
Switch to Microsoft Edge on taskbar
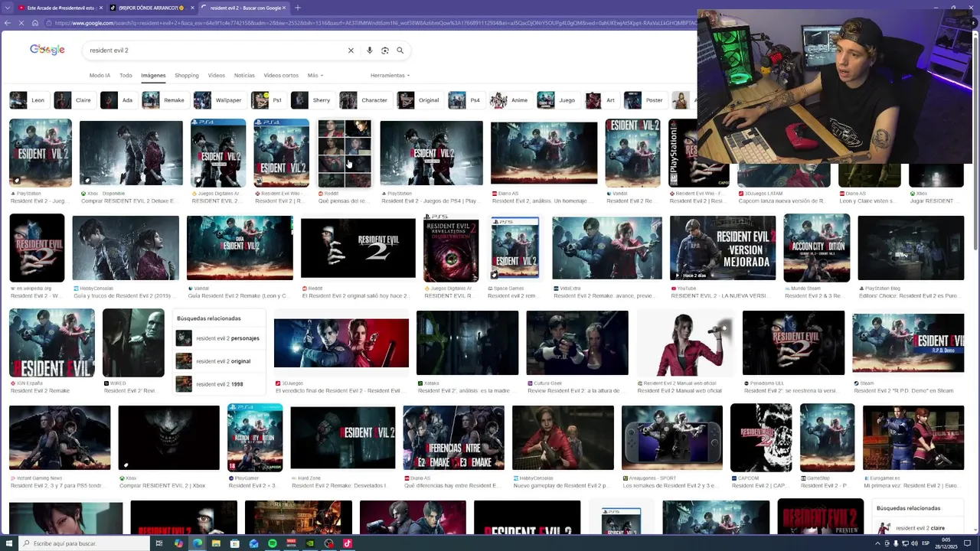[x=198, y=543]
